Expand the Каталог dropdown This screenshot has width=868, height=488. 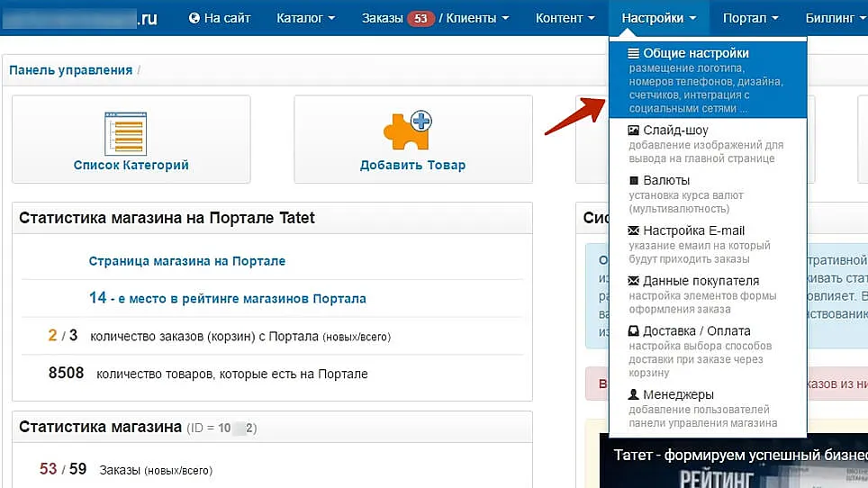(x=305, y=18)
